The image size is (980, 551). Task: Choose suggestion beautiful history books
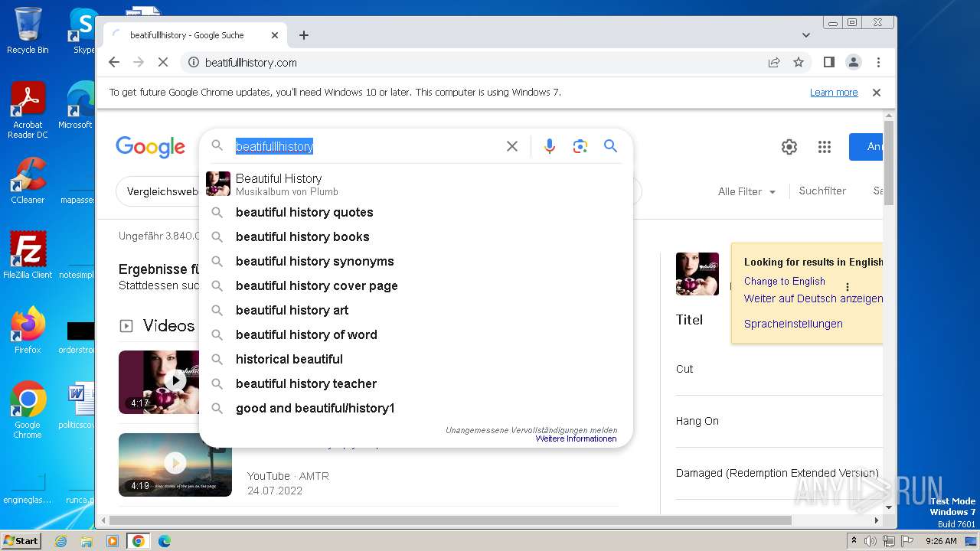pos(416,236)
